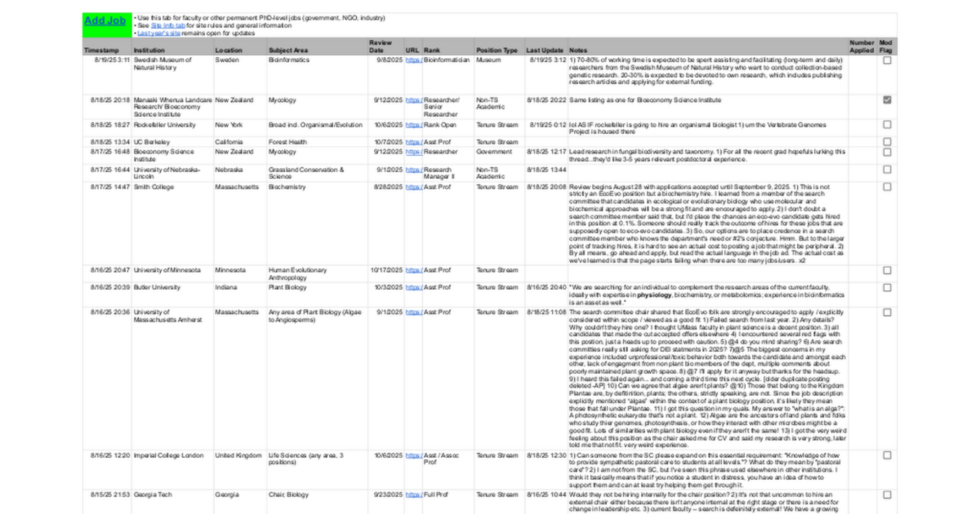Click the Number Applied cell for Smith College
Image resolution: width=980 pixels, height=514 pixels.
click(x=862, y=223)
